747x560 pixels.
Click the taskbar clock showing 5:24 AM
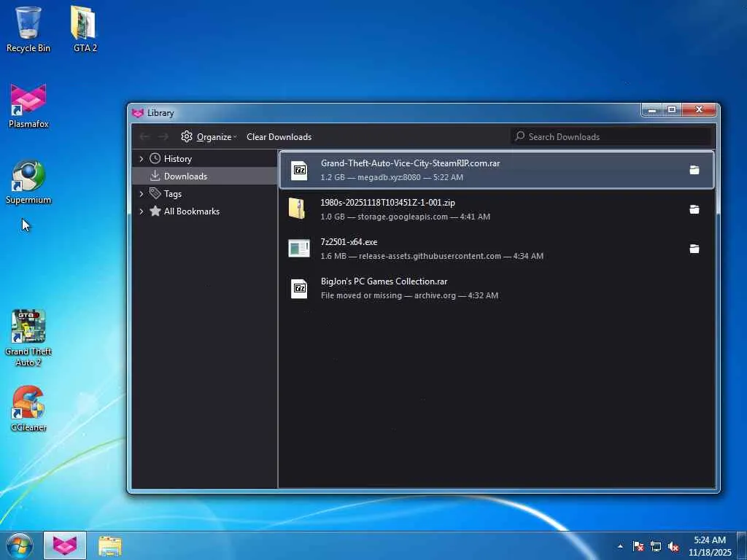click(709, 545)
